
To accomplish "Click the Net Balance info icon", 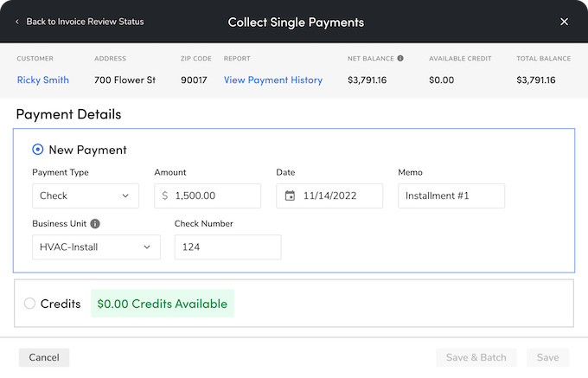I will click(400, 59).
